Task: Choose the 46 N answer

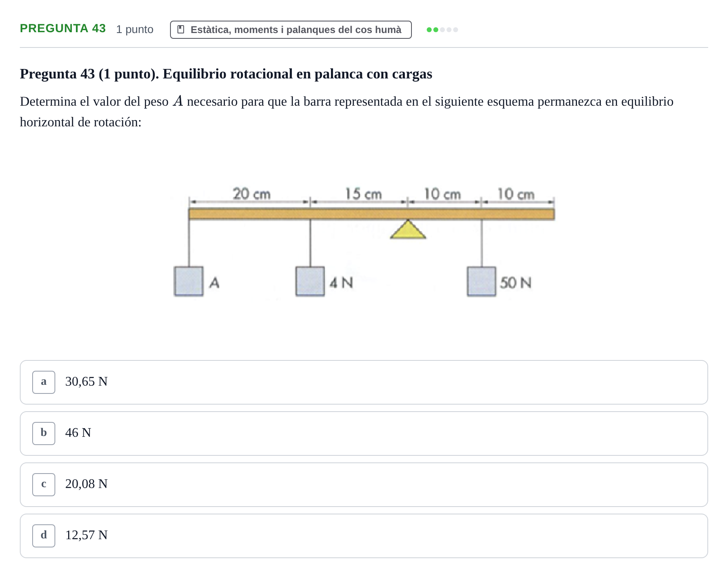Action: pyautogui.click(x=364, y=433)
